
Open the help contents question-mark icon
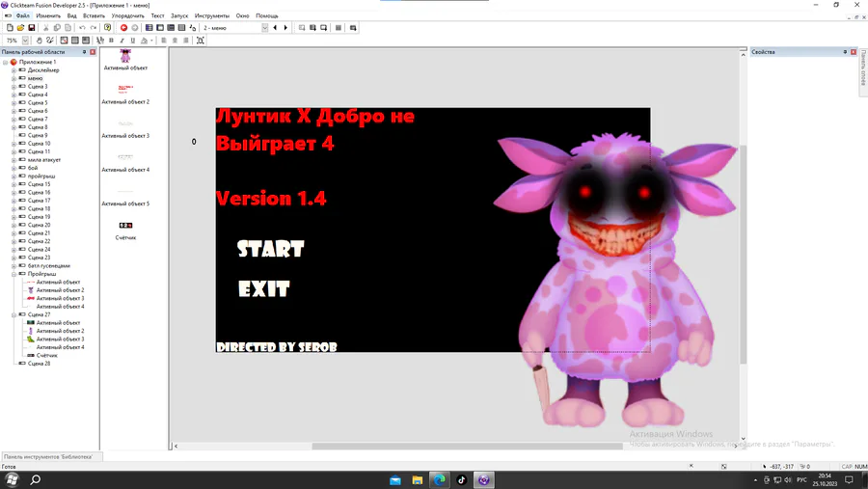pos(107,28)
